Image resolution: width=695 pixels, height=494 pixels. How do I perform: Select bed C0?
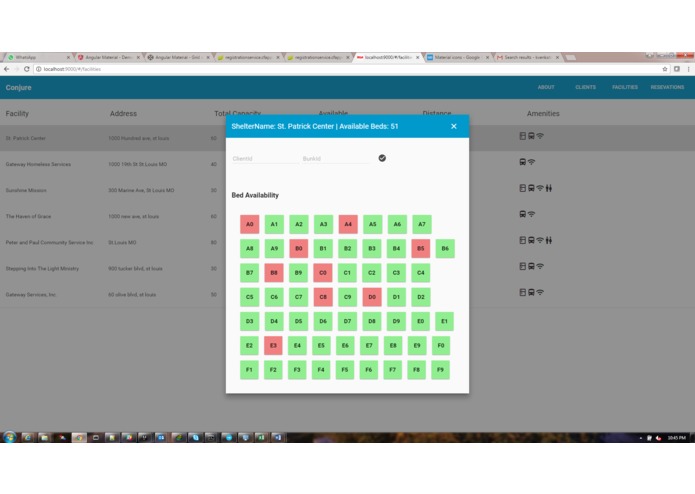tap(323, 272)
